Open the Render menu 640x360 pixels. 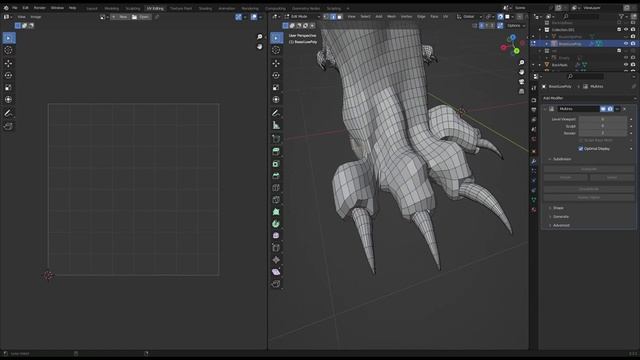tap(40, 8)
